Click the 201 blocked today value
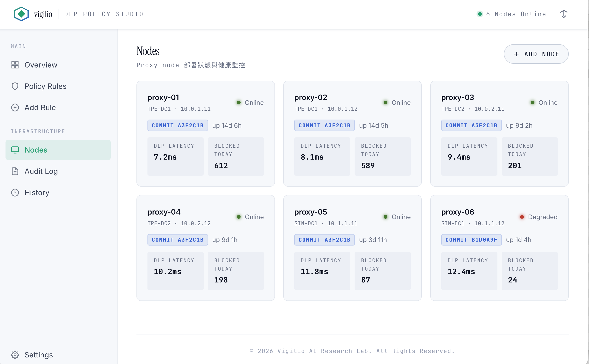 (515, 166)
